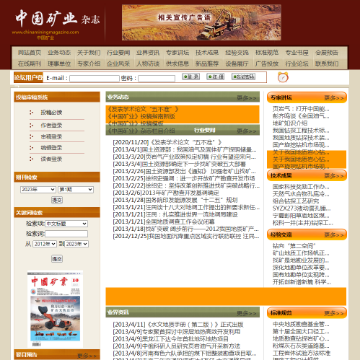Go to 联系我们 navigation item
360x360 pixels.
(x=327, y=63)
